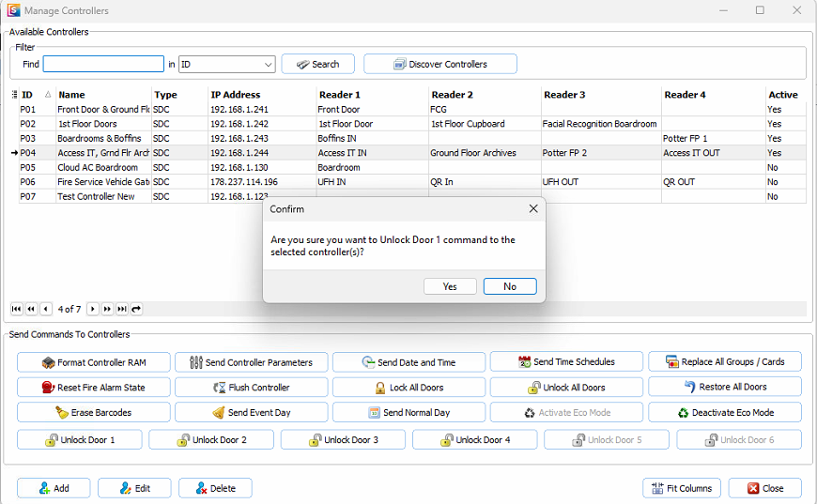Open grid column chooser icon beside ID
This screenshot has height=504, width=817.
pyautogui.click(x=14, y=95)
